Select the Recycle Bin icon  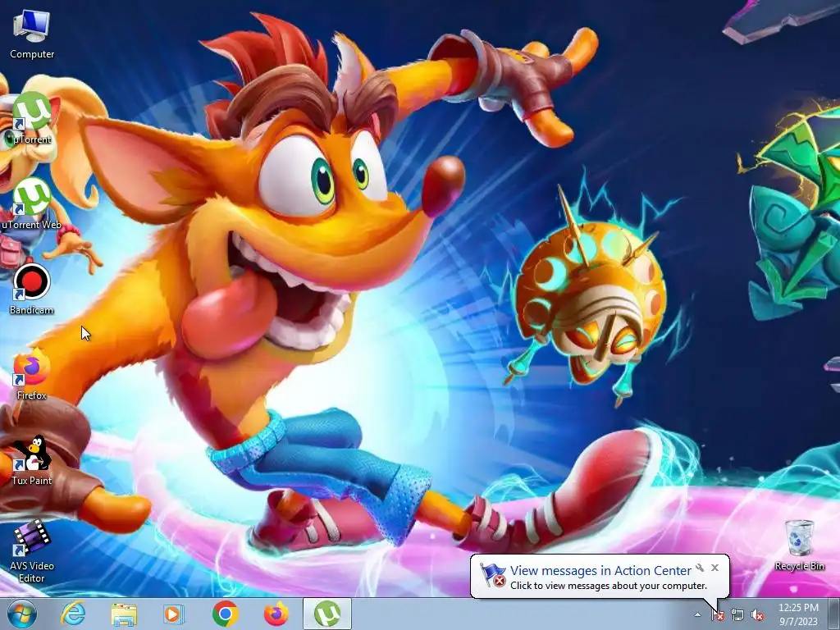pyautogui.click(x=799, y=545)
